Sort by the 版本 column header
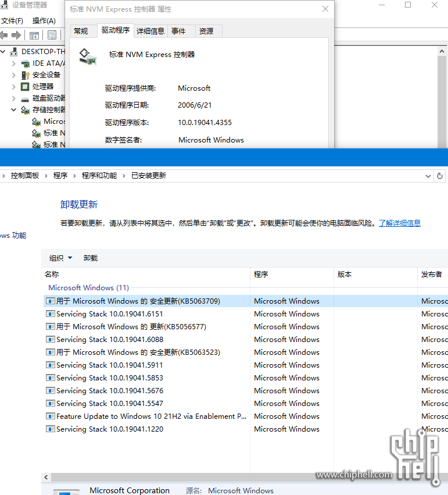Image resolution: width=448 pixels, height=495 pixels. (375, 275)
